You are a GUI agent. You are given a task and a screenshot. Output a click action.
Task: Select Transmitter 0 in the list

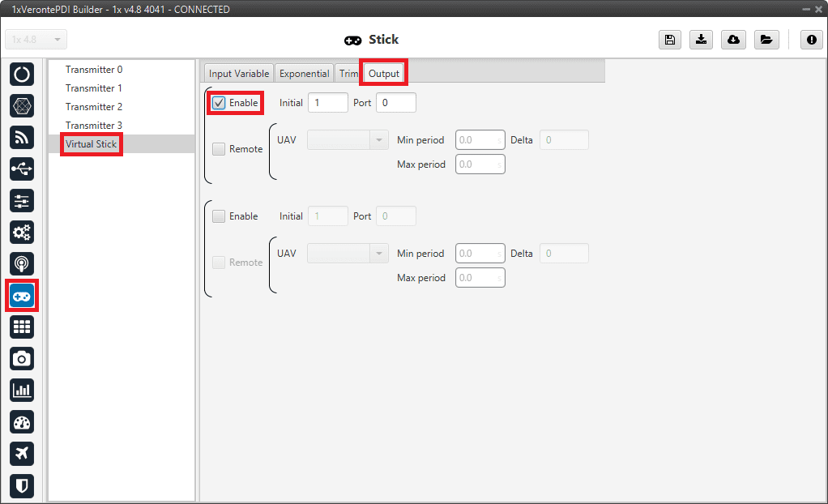pos(94,70)
